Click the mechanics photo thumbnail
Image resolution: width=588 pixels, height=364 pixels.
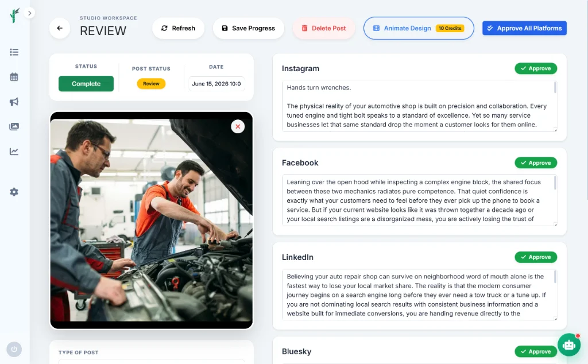coord(151,220)
